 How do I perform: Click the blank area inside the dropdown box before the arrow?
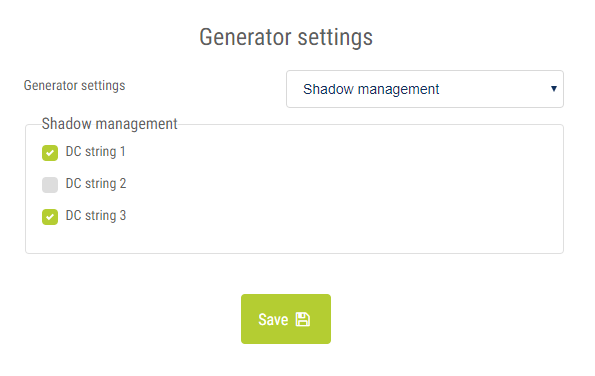coord(493,89)
